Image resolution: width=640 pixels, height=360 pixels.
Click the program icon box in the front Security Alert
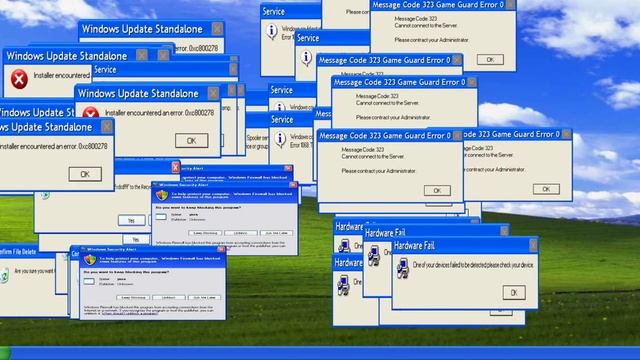pos(89,281)
